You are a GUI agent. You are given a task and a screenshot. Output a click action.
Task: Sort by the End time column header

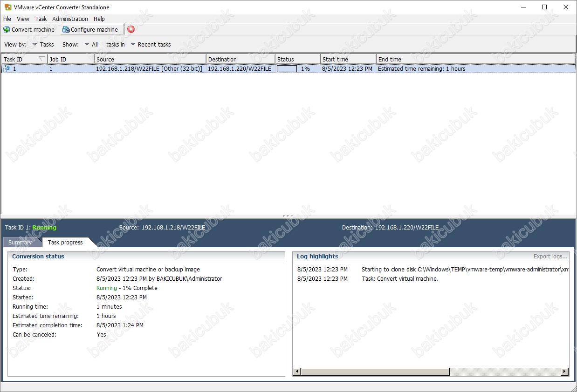(475, 59)
